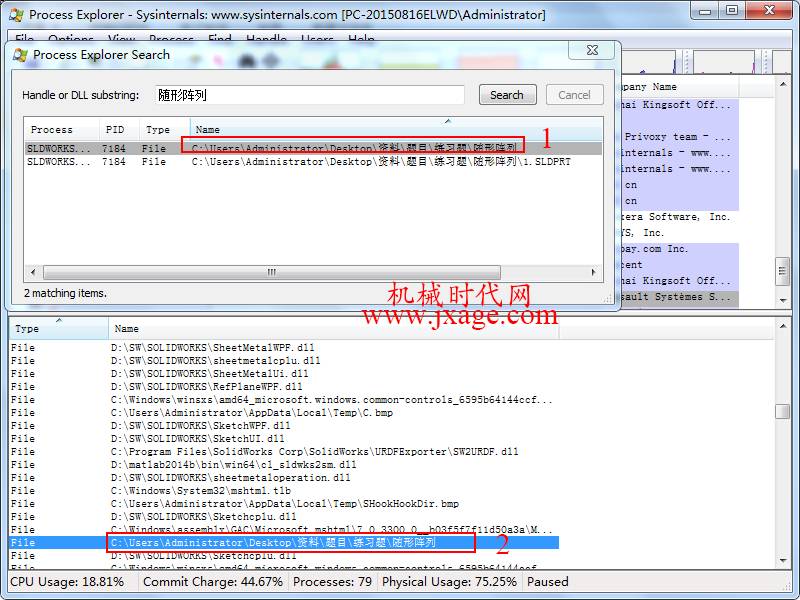
Task: Sort lower pane by Type column header
Action: pyautogui.click(x=59, y=329)
